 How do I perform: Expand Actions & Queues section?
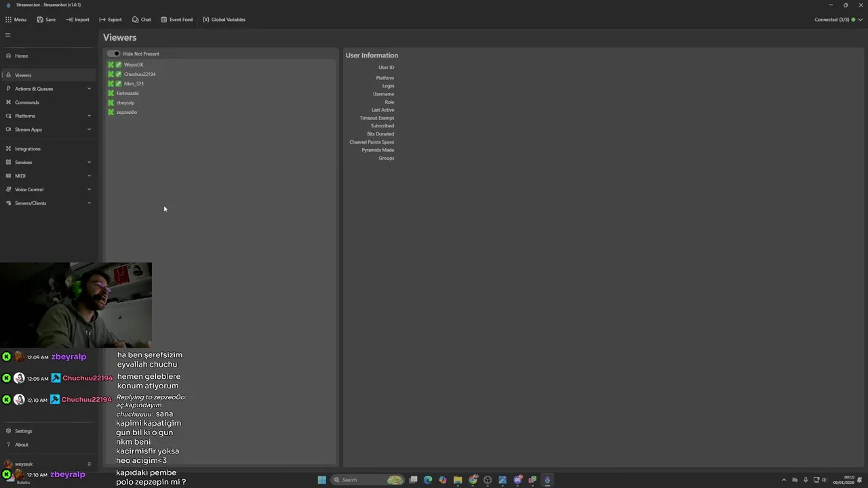pyautogui.click(x=47, y=89)
